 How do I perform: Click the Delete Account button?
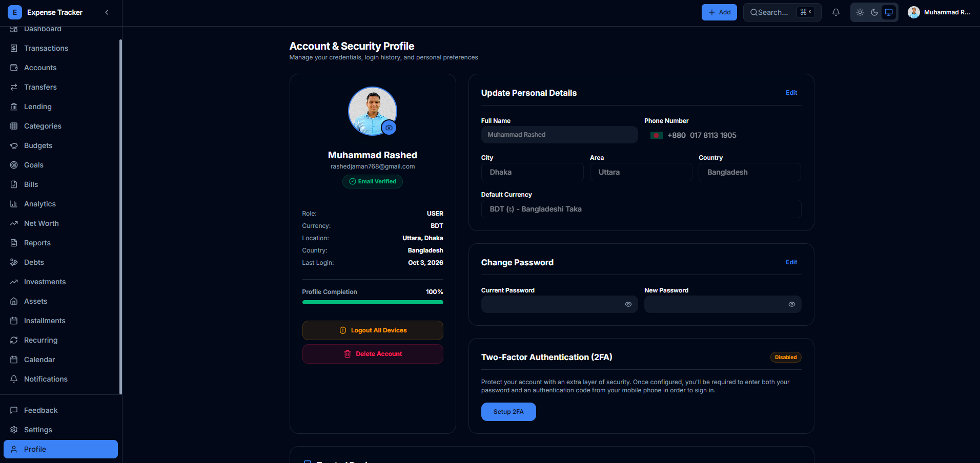[373, 354]
